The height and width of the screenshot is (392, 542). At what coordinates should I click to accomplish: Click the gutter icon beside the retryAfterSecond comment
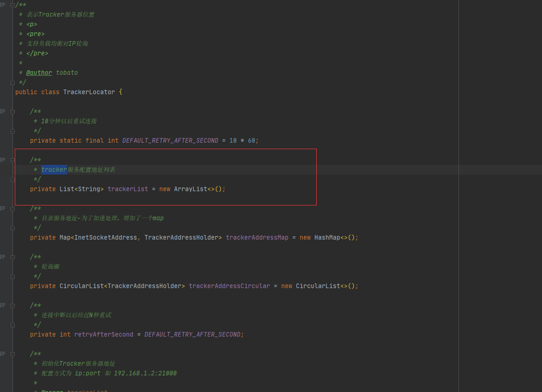click(3, 305)
